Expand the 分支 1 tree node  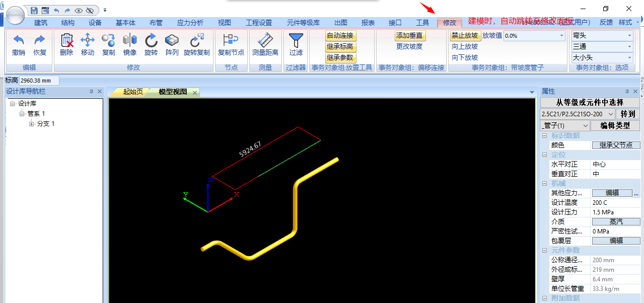tap(32, 124)
